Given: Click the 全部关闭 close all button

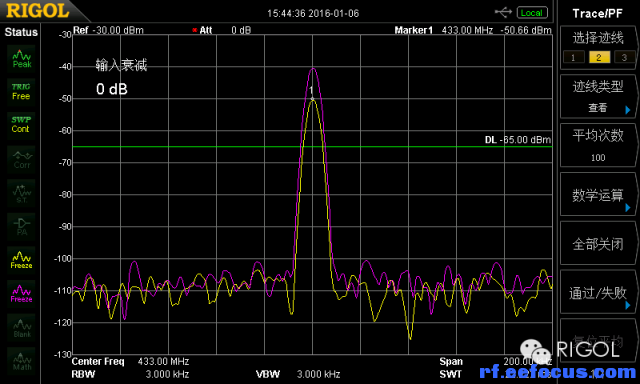Looking at the screenshot, I should (x=598, y=244).
